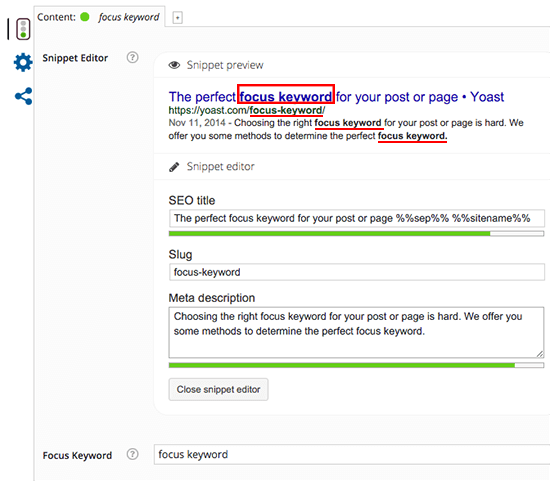Click the Snippet preview heading
Viewport: 550px width, 481px height.
(x=225, y=65)
